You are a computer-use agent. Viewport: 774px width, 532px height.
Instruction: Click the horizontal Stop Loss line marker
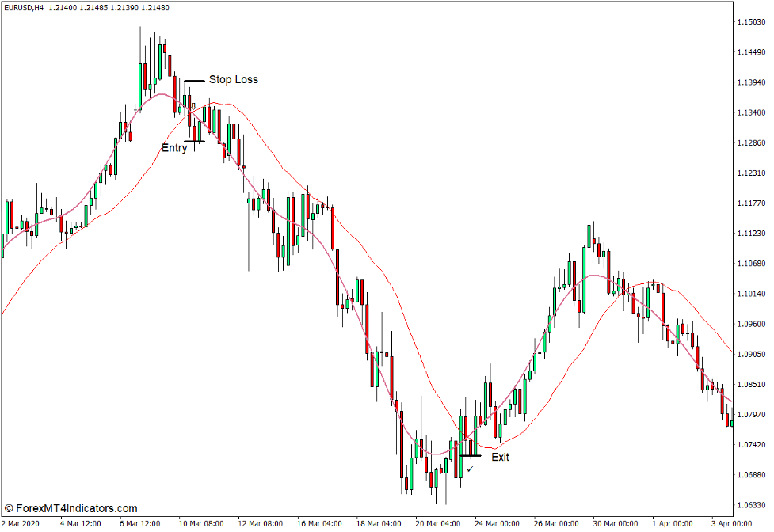[x=193, y=79]
